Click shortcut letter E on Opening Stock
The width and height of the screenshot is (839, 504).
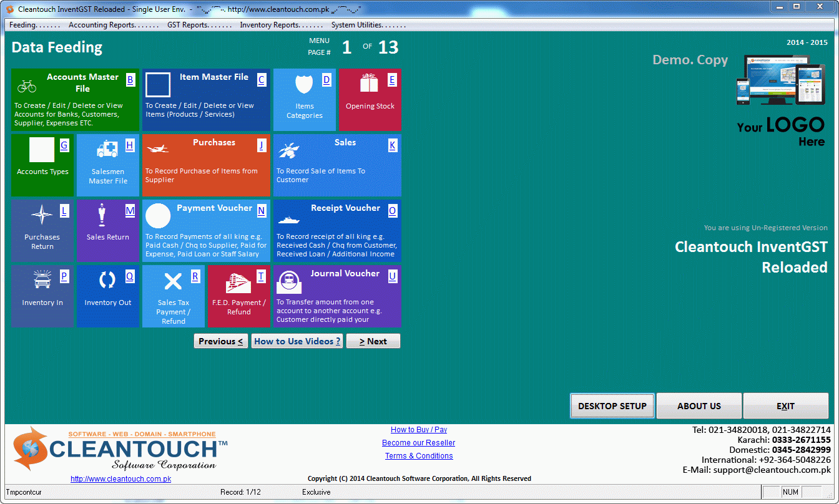coord(392,80)
